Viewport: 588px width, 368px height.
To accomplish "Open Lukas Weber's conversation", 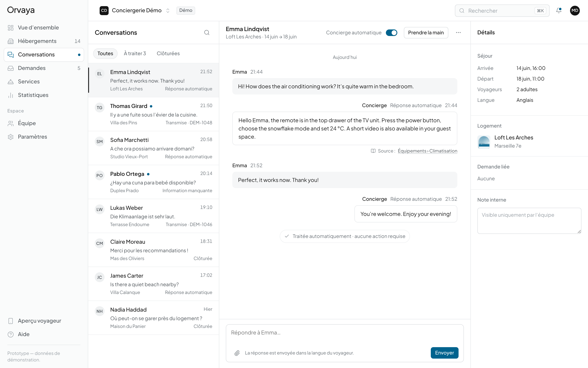I will (154, 216).
